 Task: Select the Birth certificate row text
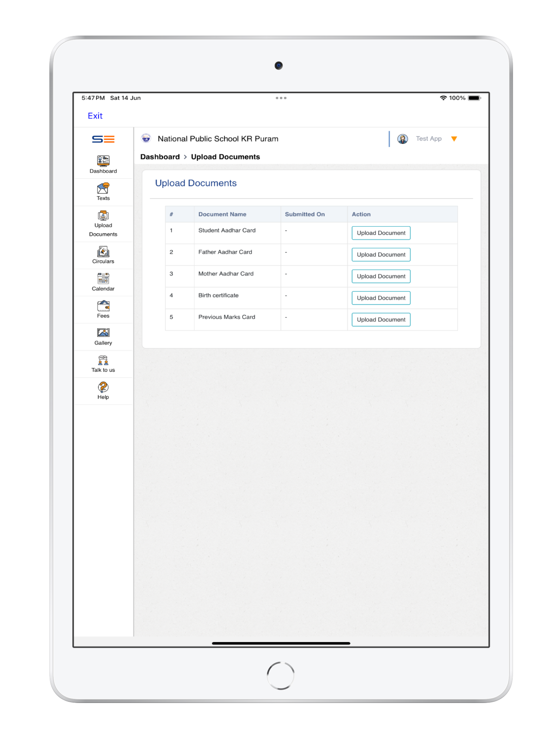point(218,295)
